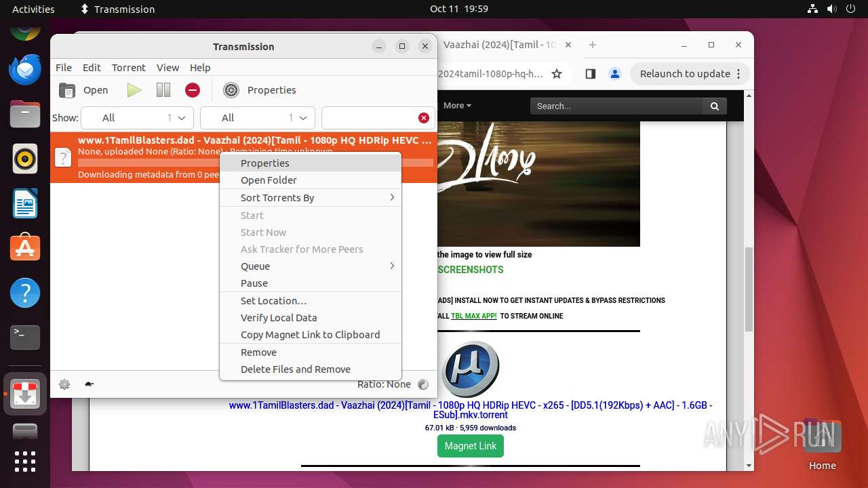The image size is (868, 488).
Task: Select Remove in the context menu
Action: coord(311,352)
